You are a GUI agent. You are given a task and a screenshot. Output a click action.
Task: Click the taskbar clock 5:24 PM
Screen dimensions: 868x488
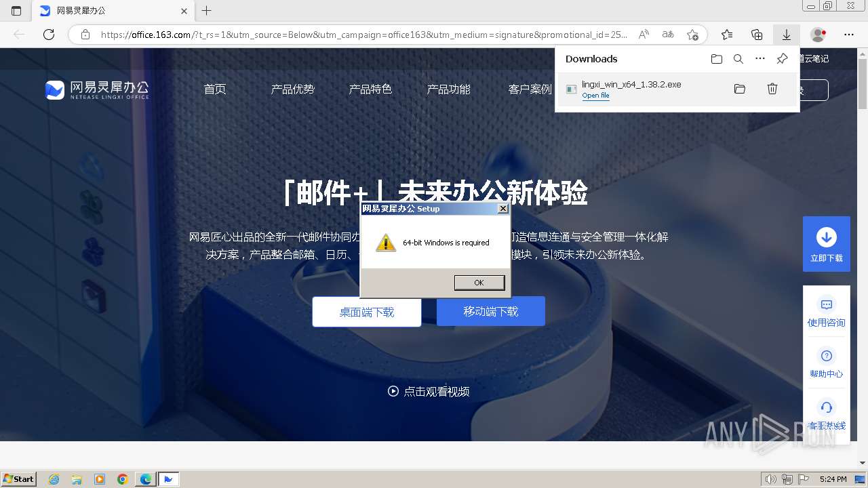[x=833, y=479]
